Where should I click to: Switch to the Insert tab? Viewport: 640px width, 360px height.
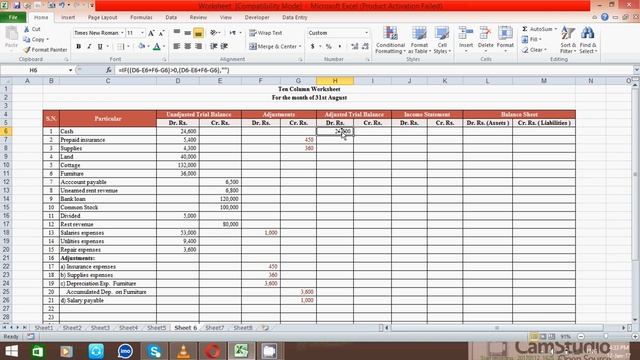click(68, 18)
